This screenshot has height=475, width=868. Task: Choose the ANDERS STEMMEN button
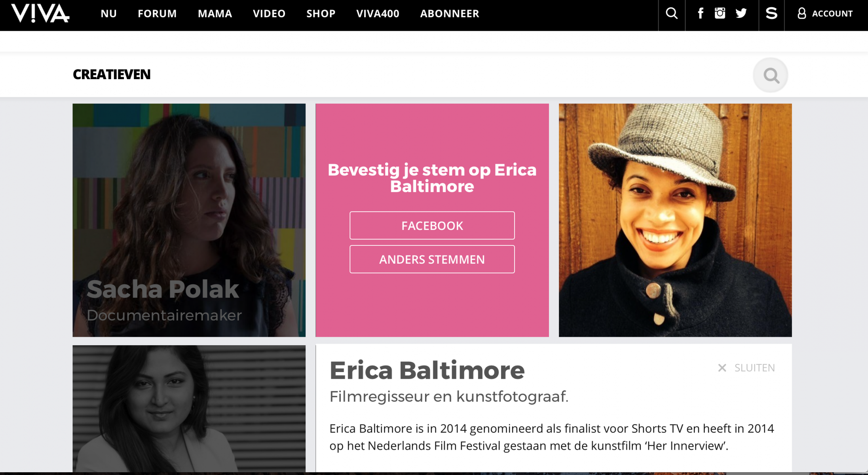[x=432, y=259]
